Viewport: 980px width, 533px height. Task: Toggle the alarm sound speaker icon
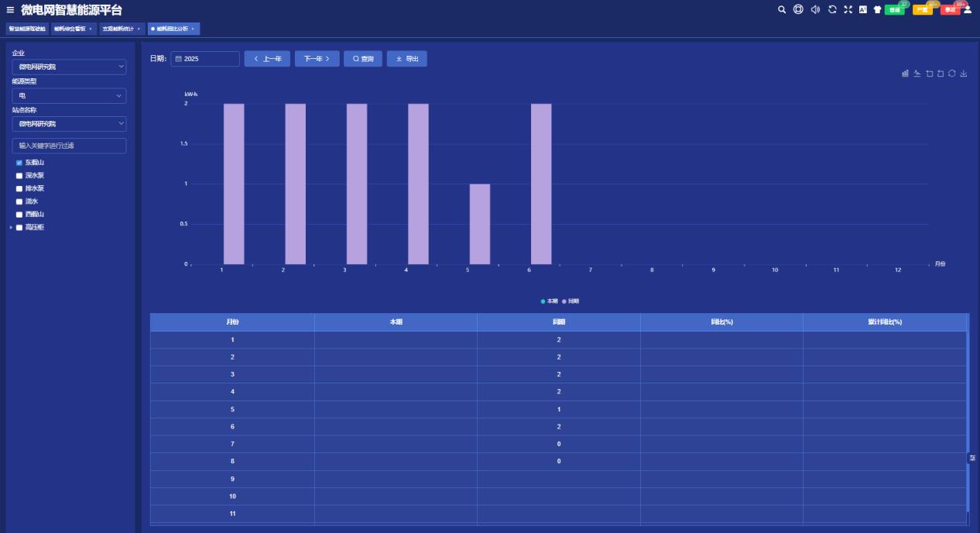815,9
